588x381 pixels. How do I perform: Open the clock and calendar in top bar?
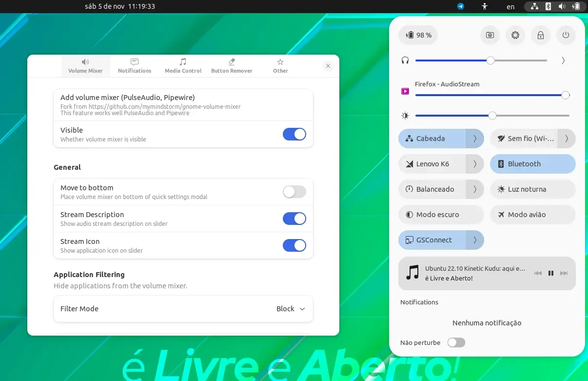120,6
